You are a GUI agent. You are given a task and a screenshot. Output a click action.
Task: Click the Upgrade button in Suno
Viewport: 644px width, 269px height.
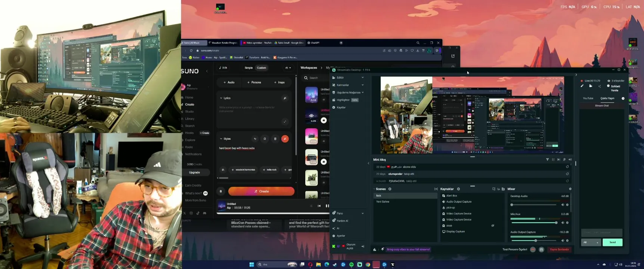[x=194, y=173]
